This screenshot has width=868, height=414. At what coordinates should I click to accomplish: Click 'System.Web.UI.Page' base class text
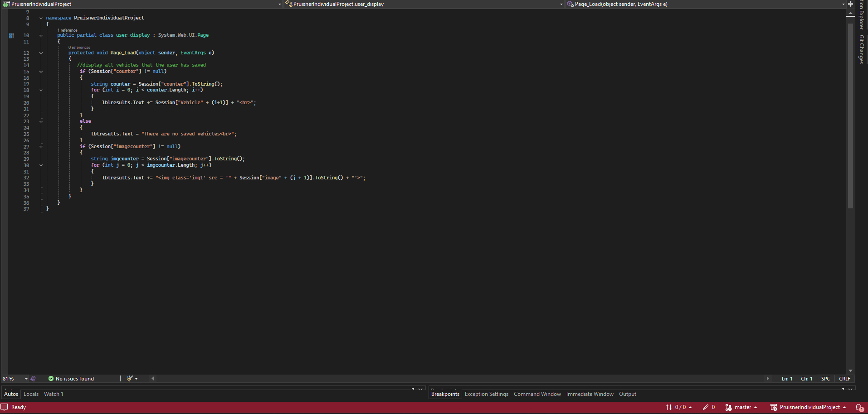(x=183, y=35)
